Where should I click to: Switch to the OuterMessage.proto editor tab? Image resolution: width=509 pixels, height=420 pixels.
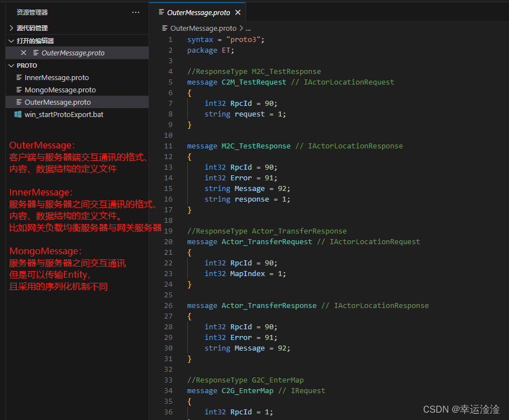[x=198, y=13]
